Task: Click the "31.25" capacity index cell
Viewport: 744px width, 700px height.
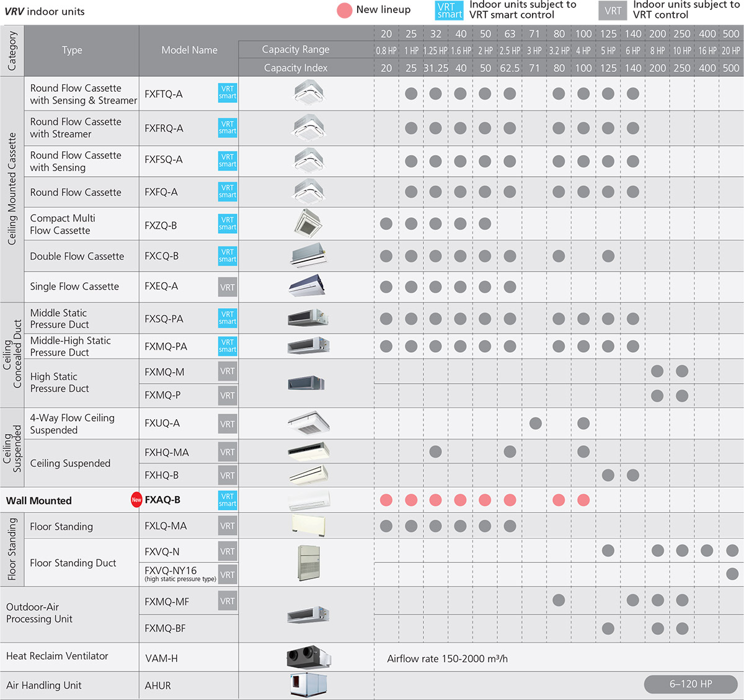Action: pyautogui.click(x=436, y=68)
